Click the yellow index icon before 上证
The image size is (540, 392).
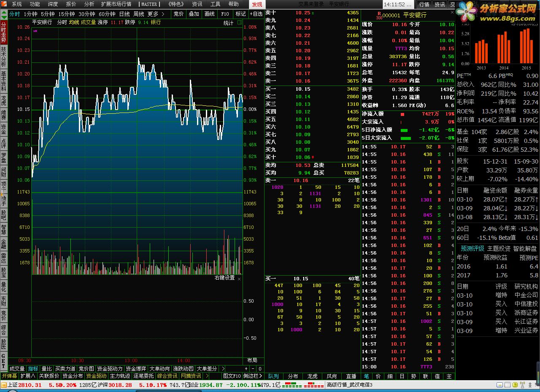click(x=4, y=385)
